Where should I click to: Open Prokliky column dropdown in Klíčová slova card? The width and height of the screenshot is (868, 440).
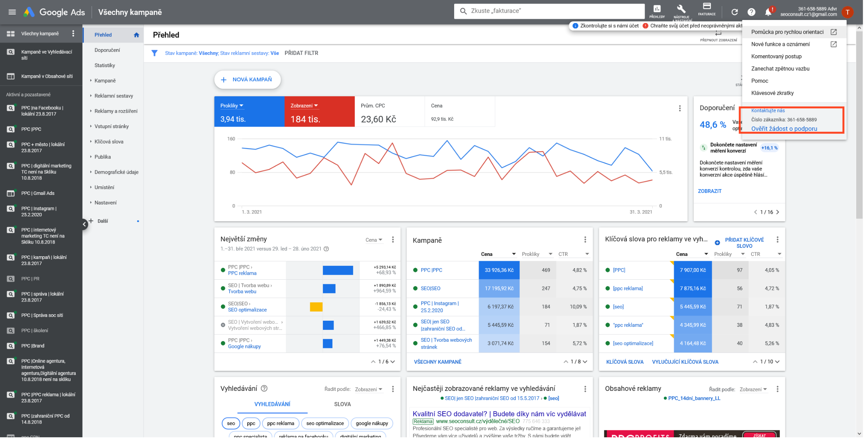(x=747, y=255)
